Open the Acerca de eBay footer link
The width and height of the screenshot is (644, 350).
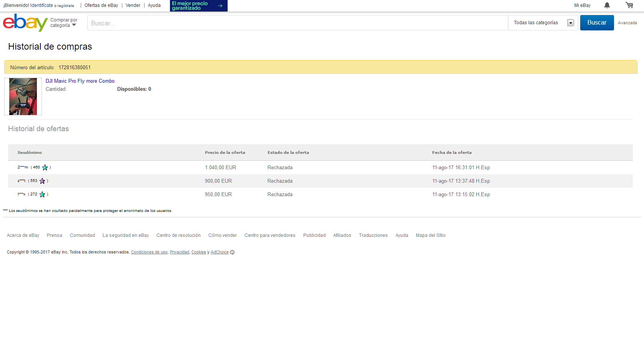click(x=23, y=235)
